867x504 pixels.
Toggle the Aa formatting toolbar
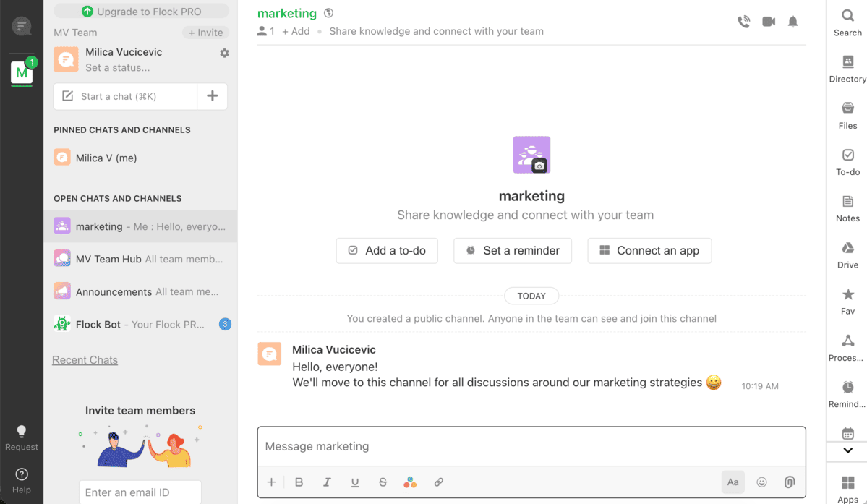[733, 482]
